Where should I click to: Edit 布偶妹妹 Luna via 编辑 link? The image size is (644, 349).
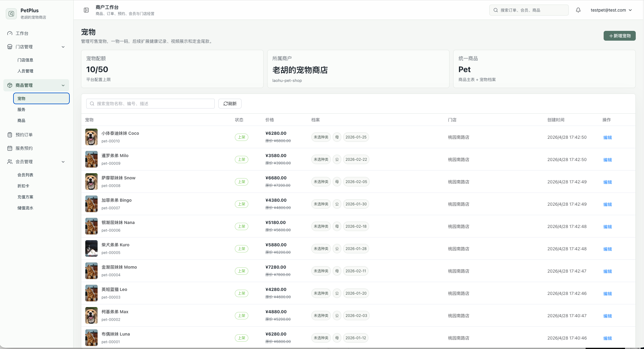pyautogui.click(x=608, y=338)
